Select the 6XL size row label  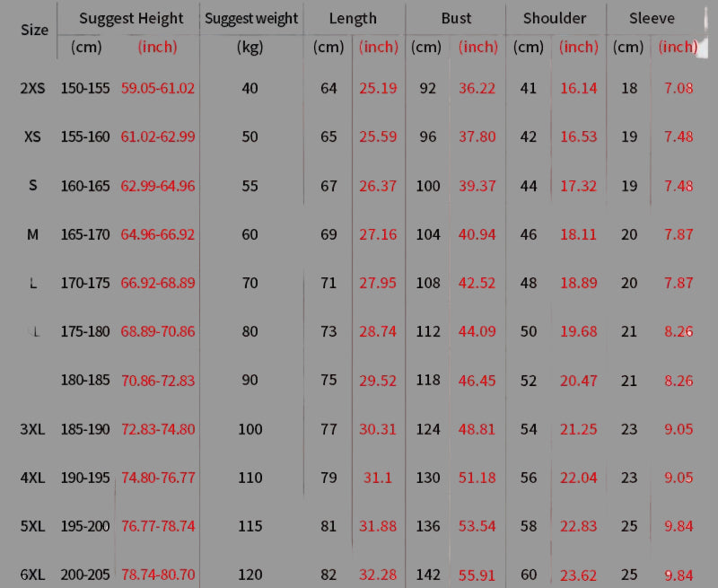tap(33, 573)
